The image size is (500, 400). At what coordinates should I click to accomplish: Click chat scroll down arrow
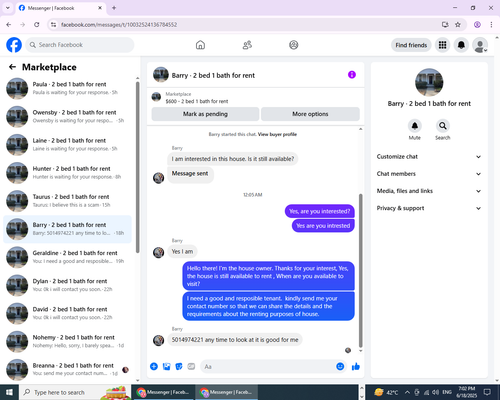[360, 351]
